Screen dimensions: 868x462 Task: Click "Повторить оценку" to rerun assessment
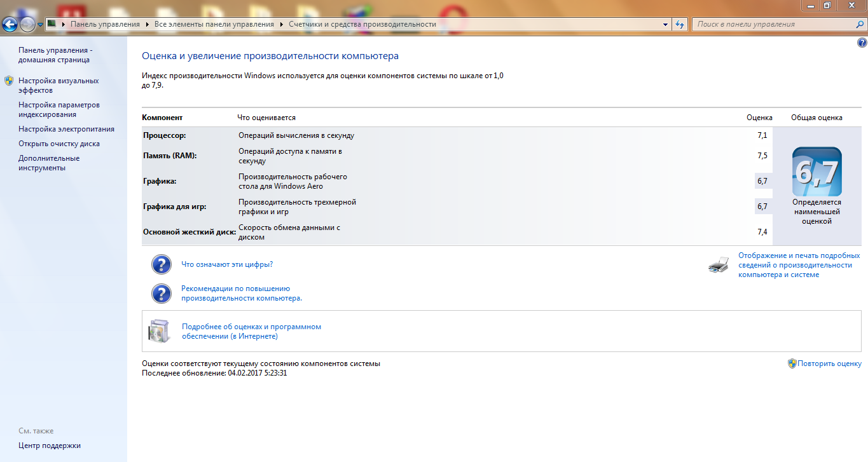pyautogui.click(x=830, y=363)
